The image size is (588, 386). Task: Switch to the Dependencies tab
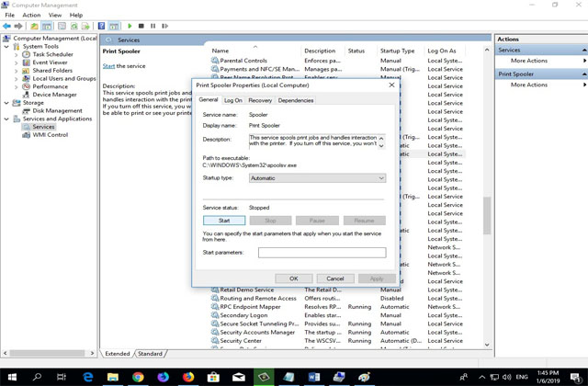(296, 100)
